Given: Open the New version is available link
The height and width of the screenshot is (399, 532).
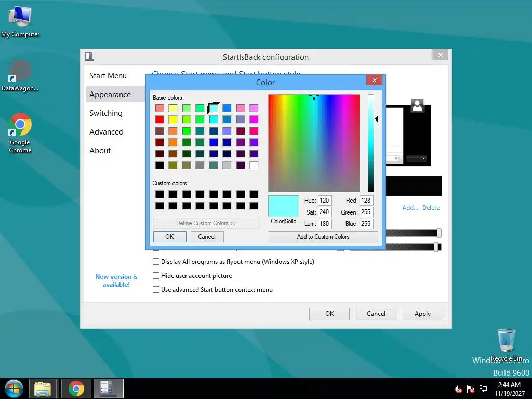Looking at the screenshot, I should pyautogui.click(x=116, y=281).
